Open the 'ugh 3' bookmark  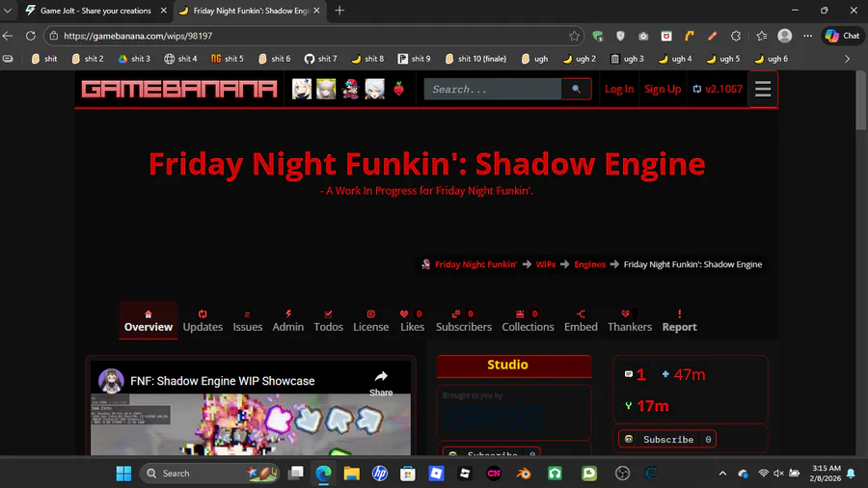point(627,59)
